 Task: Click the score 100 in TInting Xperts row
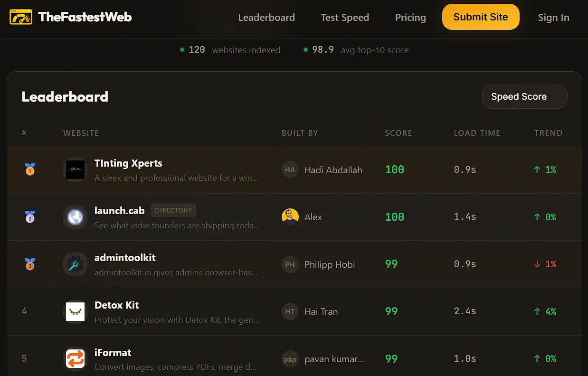(x=395, y=169)
